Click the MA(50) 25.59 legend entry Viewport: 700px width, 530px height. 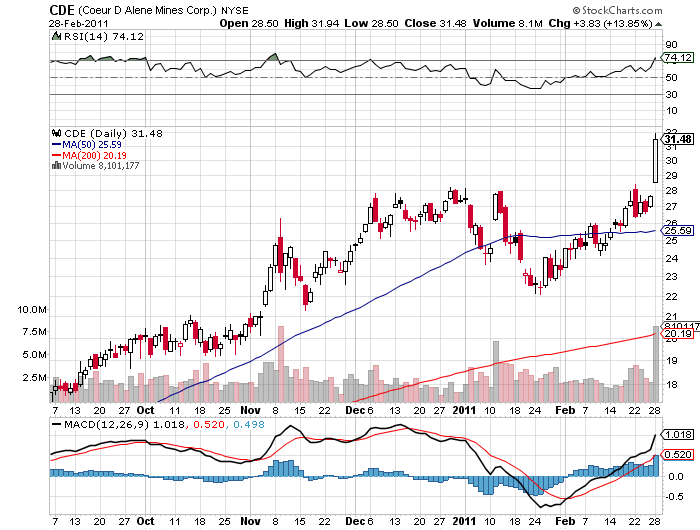click(x=92, y=144)
